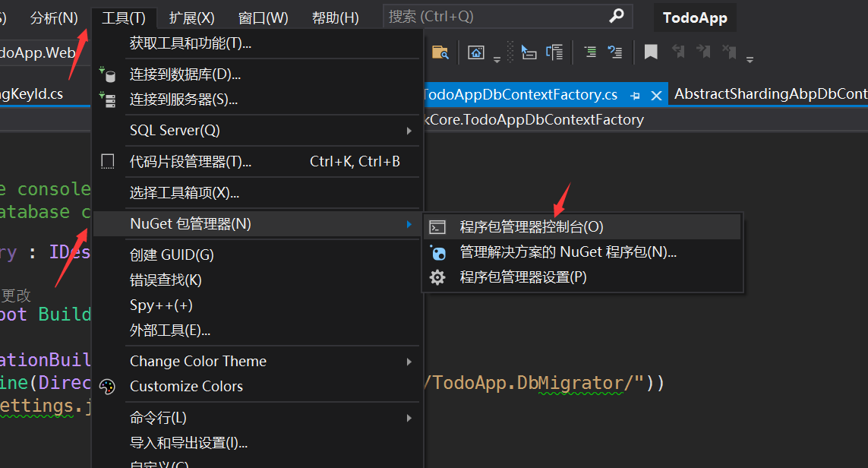Image resolution: width=868 pixels, height=468 pixels.
Task: Open 程序包管理器设置(P) submenu item
Action: [x=582, y=277]
